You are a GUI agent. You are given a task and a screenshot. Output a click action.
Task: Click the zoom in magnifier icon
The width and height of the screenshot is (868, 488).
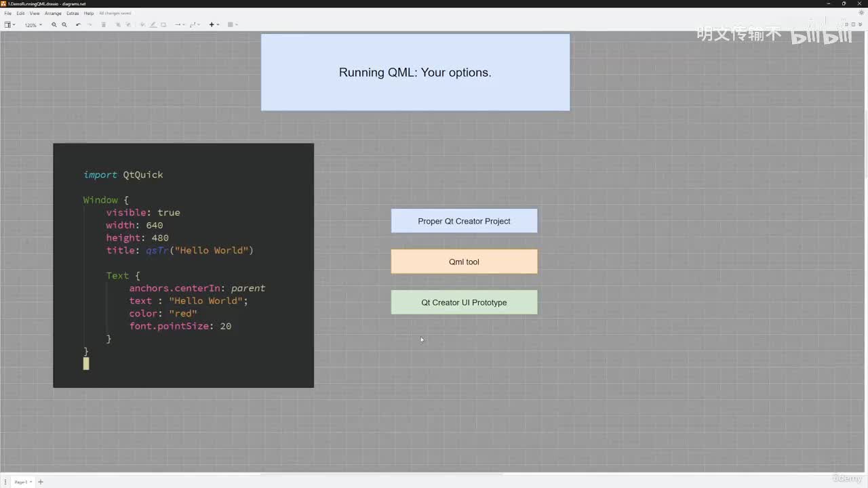(54, 25)
